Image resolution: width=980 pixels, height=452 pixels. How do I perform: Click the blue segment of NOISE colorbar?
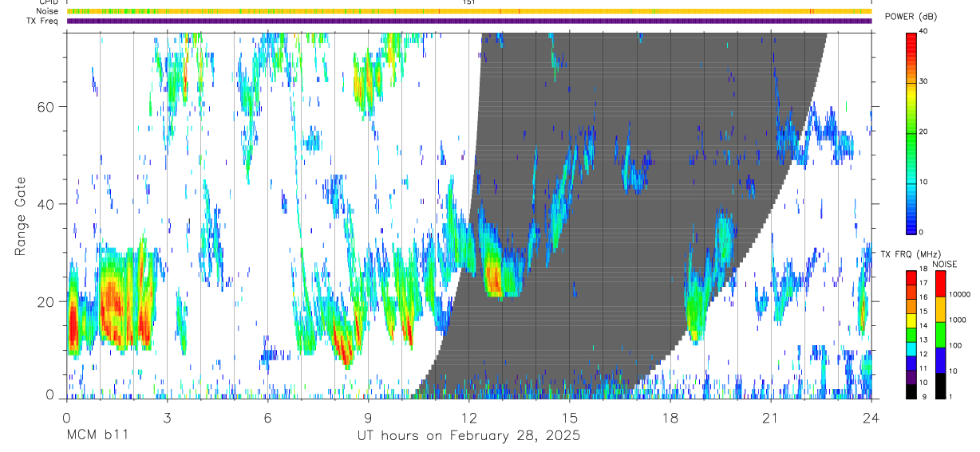941,360
